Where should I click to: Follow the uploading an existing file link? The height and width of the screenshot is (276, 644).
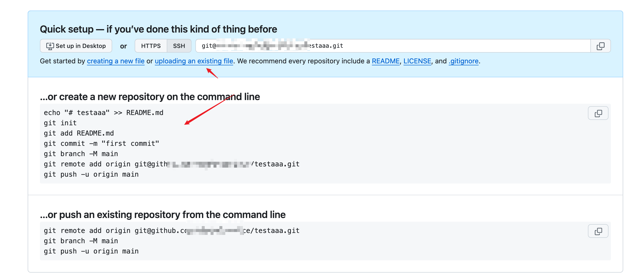pyautogui.click(x=194, y=61)
